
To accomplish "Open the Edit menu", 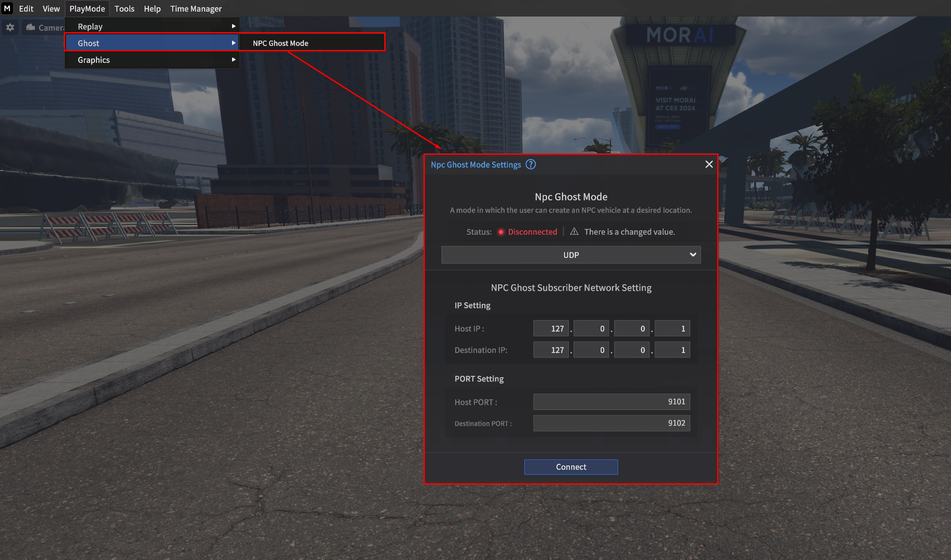I will pyautogui.click(x=26, y=8).
